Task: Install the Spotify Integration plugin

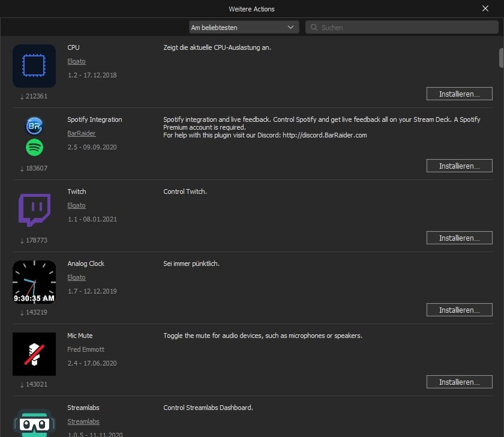Action: [459, 166]
